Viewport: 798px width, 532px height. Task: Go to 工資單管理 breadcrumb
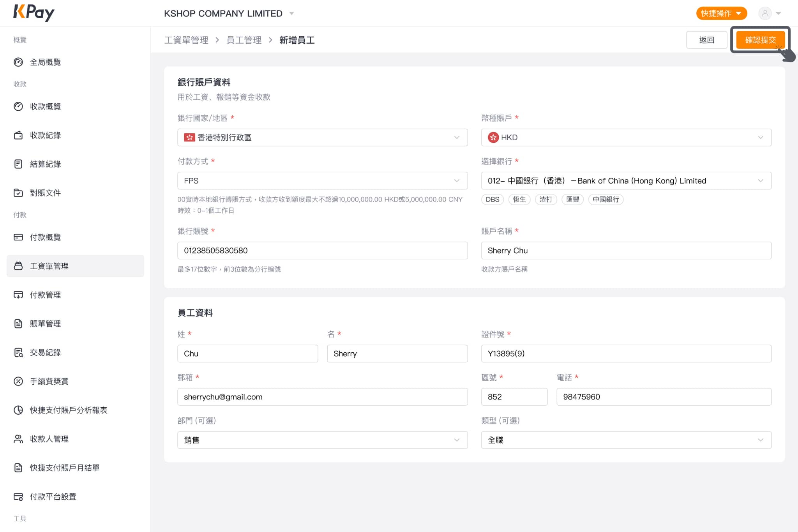pos(186,40)
